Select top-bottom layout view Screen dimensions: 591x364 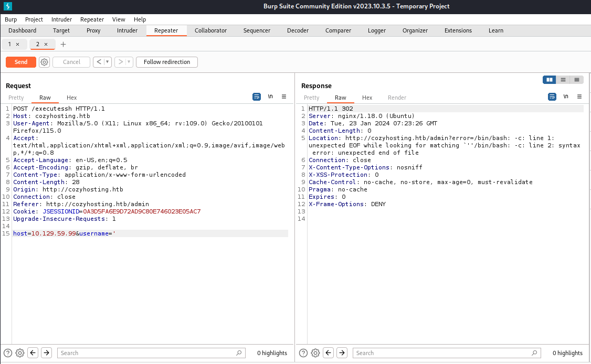[563, 80]
